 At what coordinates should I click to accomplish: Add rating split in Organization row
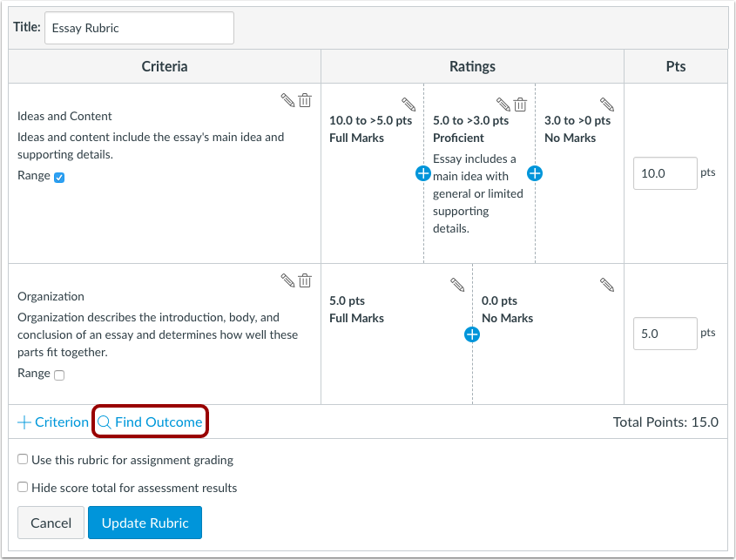(472, 334)
